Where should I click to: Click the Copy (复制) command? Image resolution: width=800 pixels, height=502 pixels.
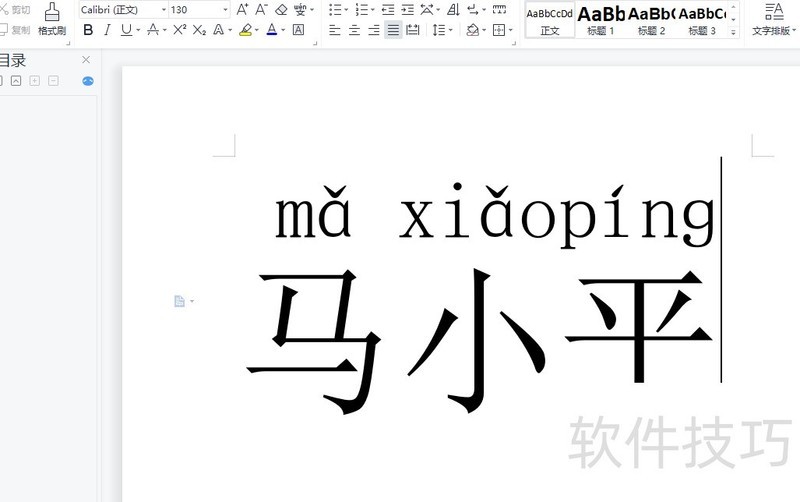pyautogui.click(x=15, y=30)
